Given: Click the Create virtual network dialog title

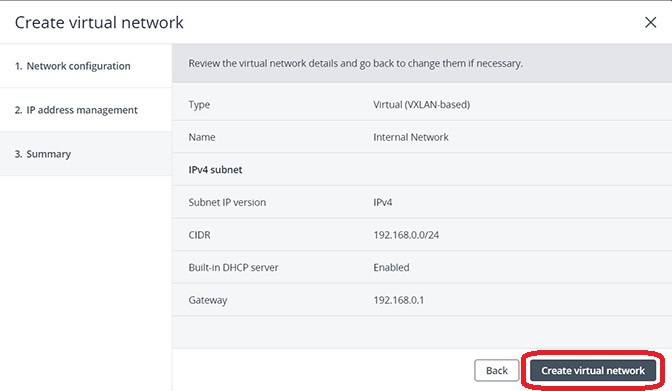Looking at the screenshot, I should tap(99, 22).
